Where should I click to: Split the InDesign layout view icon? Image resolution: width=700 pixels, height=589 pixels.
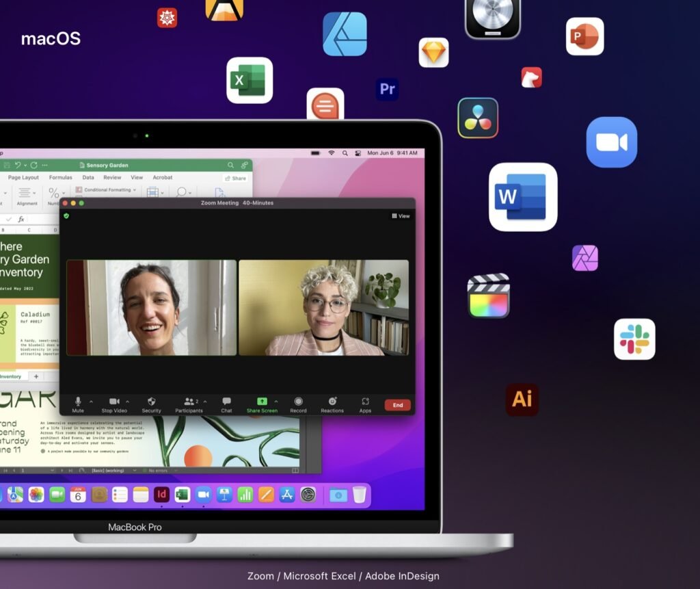coord(295,471)
